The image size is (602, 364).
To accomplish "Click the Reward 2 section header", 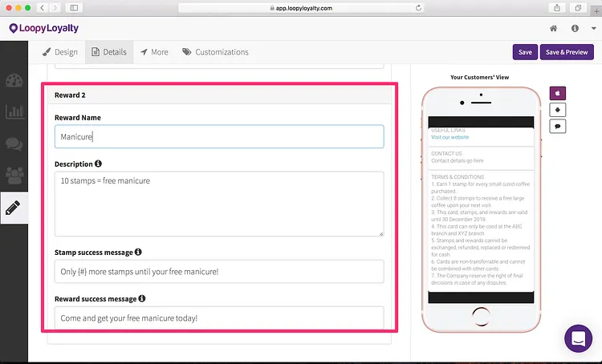I will 219,95.
